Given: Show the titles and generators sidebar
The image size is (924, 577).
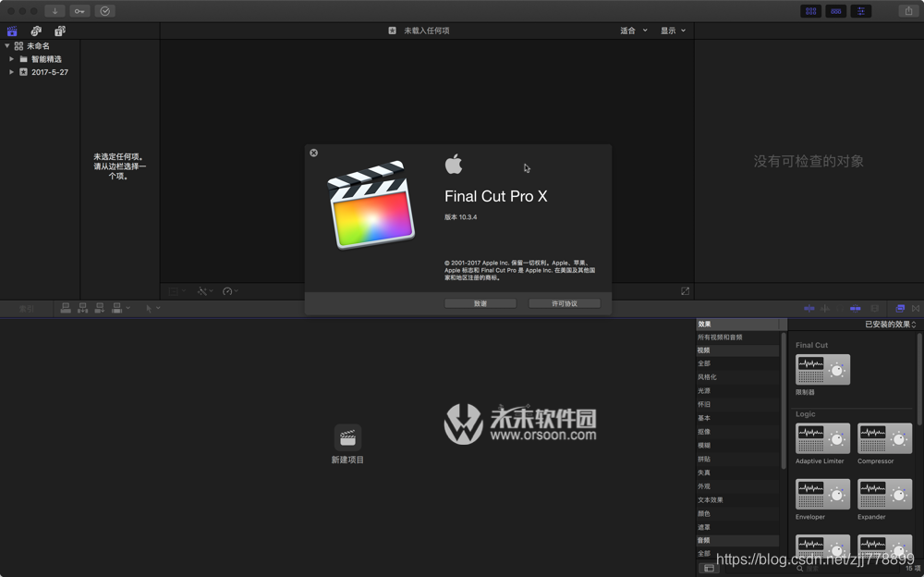Looking at the screenshot, I should 60,31.
